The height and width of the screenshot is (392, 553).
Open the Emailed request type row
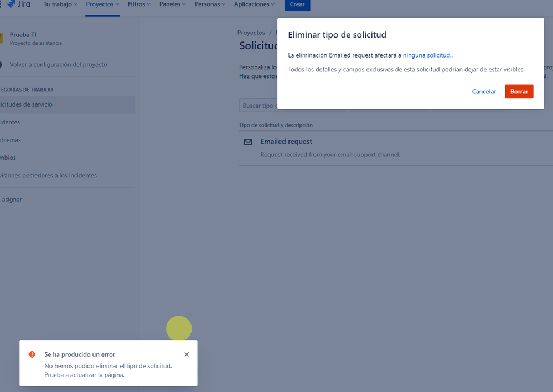pyautogui.click(x=396, y=148)
